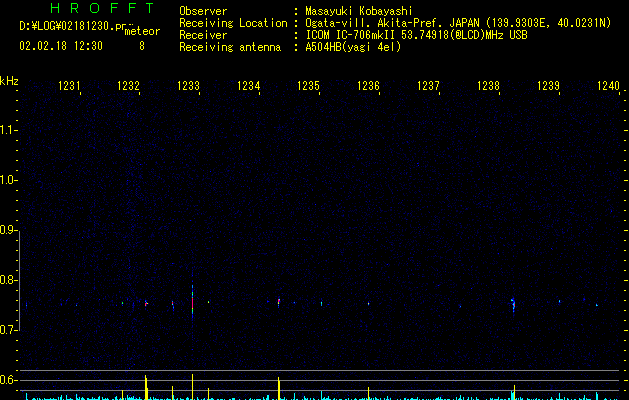The image size is (629, 400).
Task: Click the 1.0 frequency axis label
Action: coord(8,180)
